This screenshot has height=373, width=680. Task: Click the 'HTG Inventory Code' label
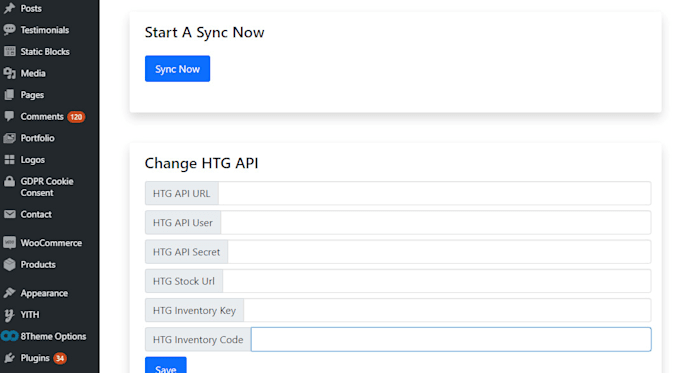pos(198,340)
